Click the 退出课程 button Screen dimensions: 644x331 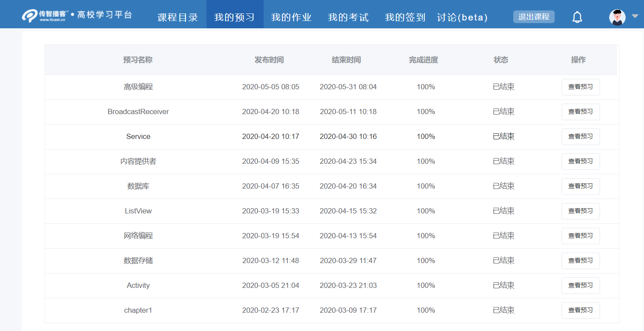point(534,17)
